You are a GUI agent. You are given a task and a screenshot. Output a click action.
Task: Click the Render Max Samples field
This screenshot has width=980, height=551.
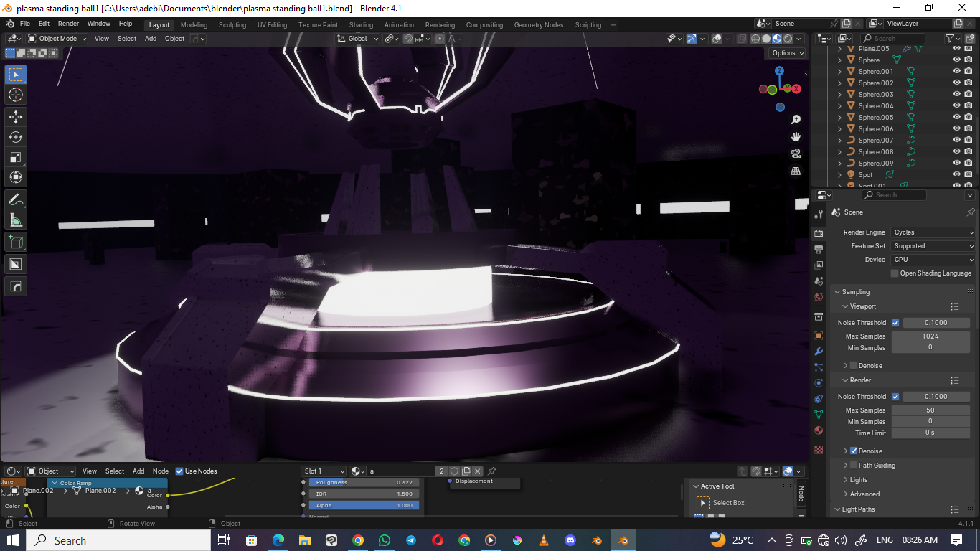(930, 410)
